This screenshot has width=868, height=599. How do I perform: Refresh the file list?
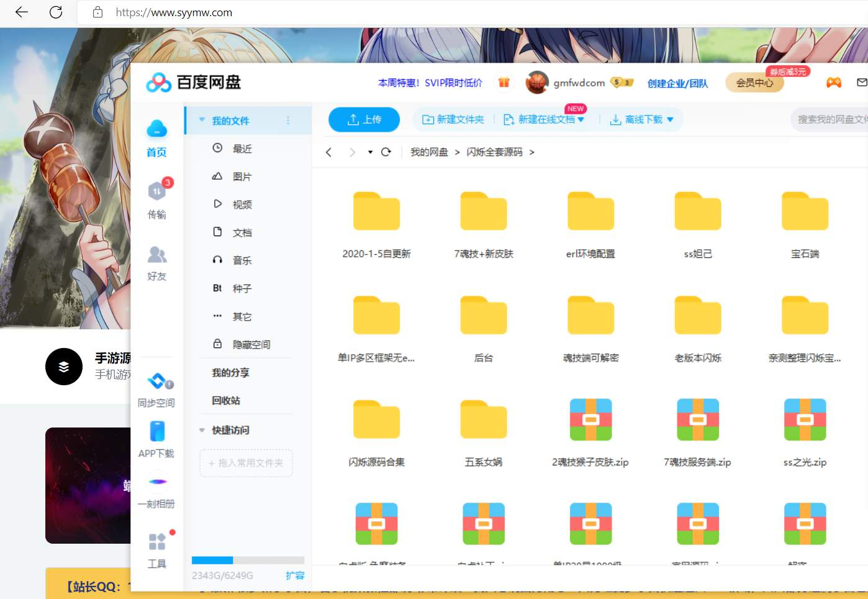[386, 152]
